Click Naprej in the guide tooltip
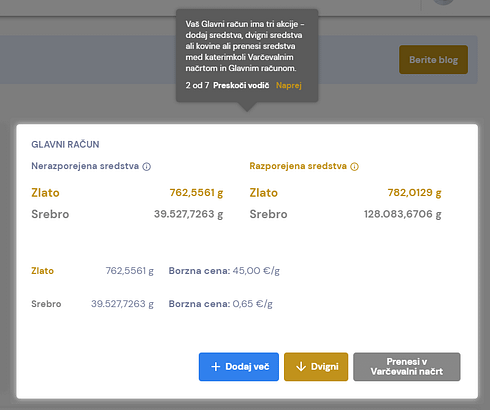 pyautogui.click(x=289, y=85)
